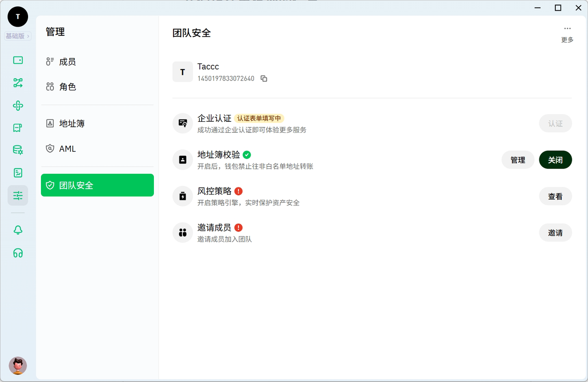Click 管理 button for address book verification

pos(518,160)
